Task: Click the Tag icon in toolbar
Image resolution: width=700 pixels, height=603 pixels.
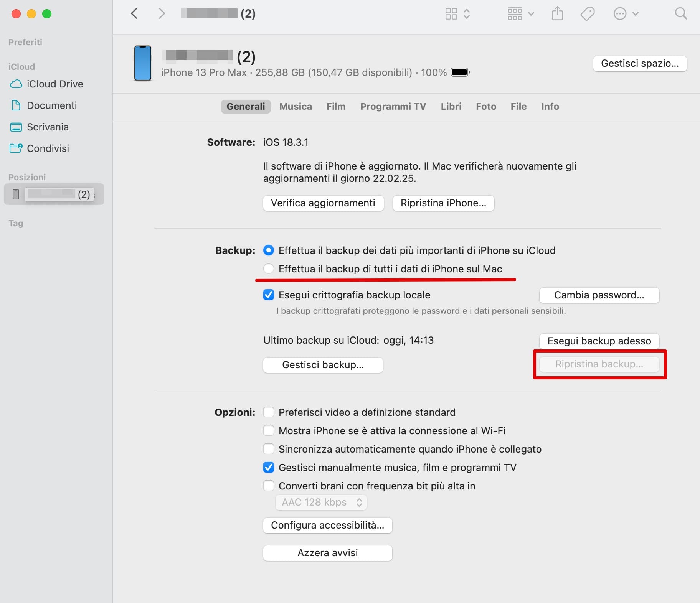Action: point(588,14)
